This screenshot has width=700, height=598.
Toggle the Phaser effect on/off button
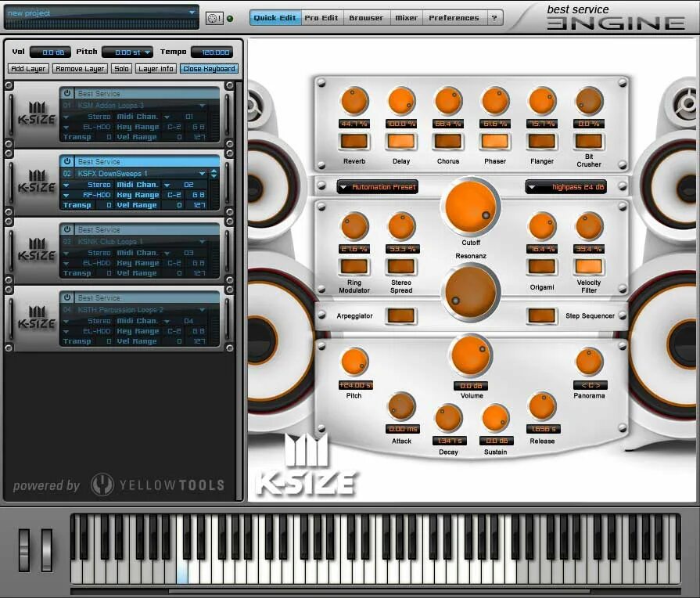point(495,142)
